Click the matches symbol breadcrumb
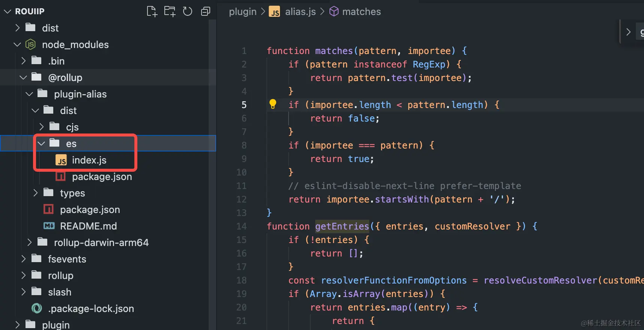Viewport: 644px width, 330px height. 361,12
